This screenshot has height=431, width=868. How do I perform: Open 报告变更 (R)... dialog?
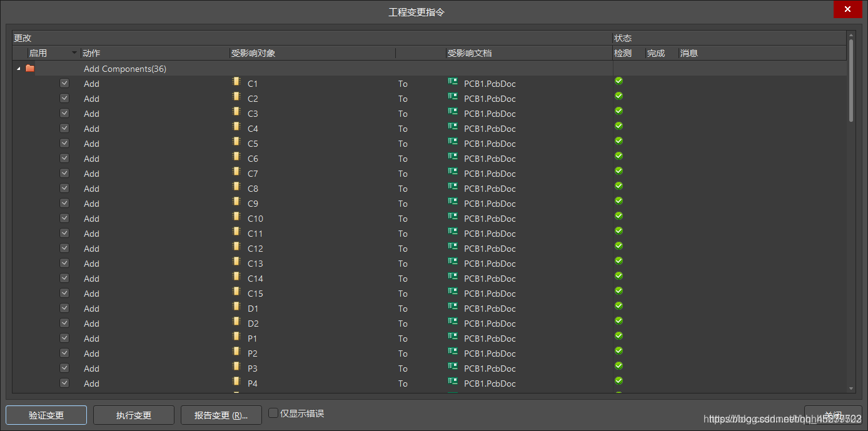(221, 415)
